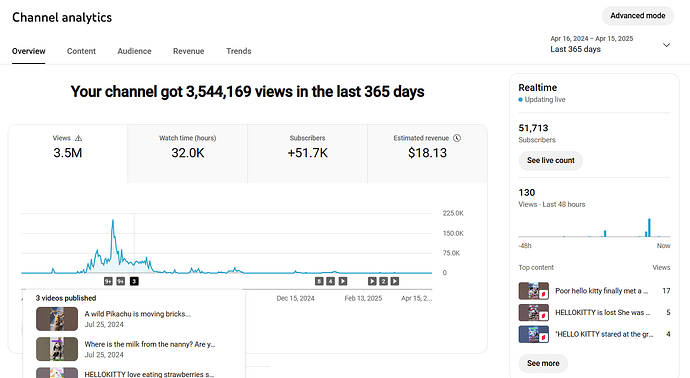
Task: Click the Advanced mode button
Action: pos(638,16)
